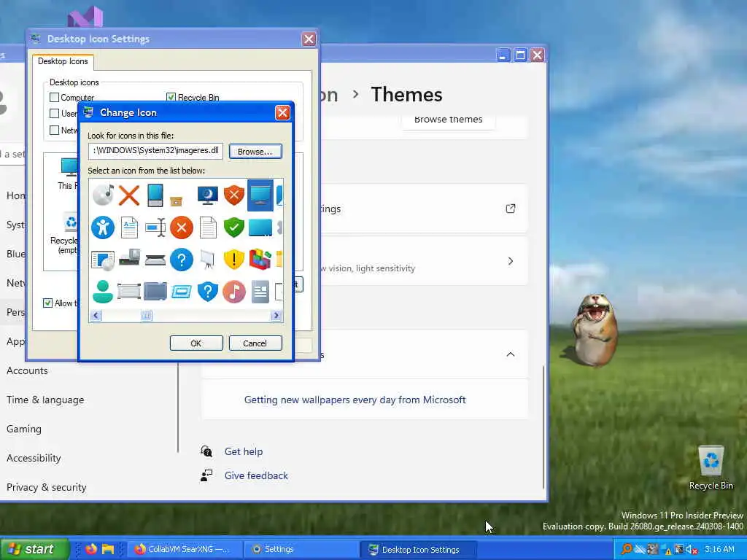Select the blue circle question mark icon
Image resolution: width=747 pixels, height=560 pixels.
[x=182, y=260]
